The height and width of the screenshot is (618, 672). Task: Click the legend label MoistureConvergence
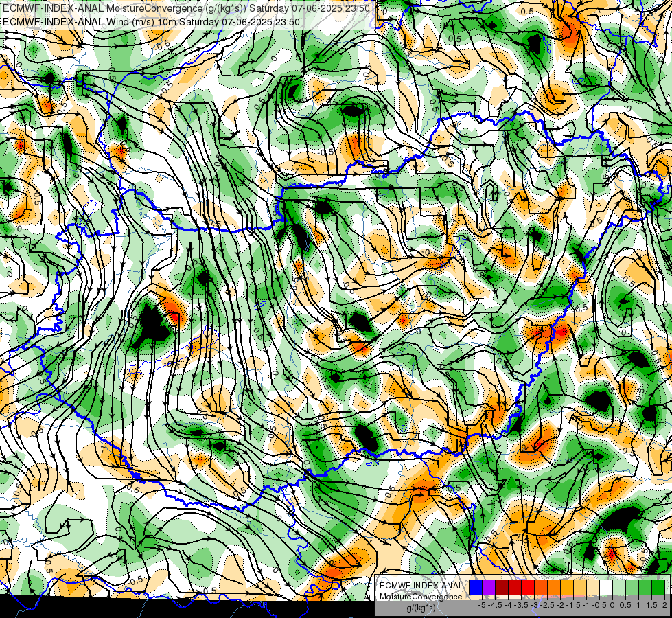point(421,597)
